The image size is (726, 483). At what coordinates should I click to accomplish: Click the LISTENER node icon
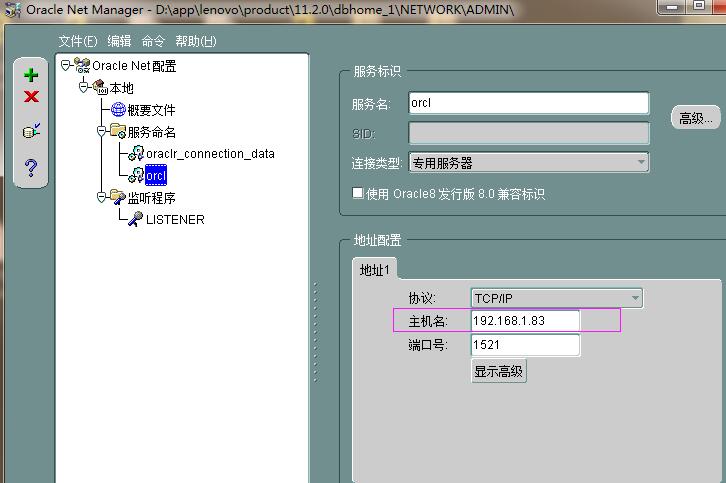pos(136,219)
